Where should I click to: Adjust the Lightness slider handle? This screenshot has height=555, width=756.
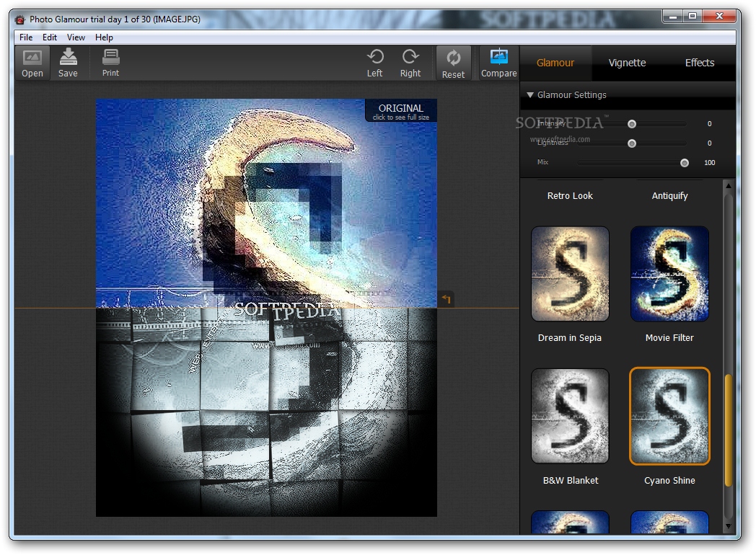(x=632, y=143)
